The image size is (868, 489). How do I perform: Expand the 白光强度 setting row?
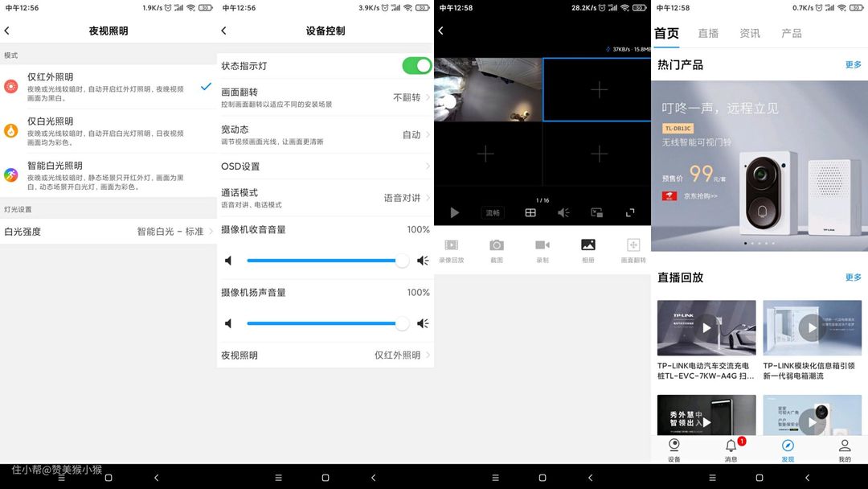click(x=108, y=232)
